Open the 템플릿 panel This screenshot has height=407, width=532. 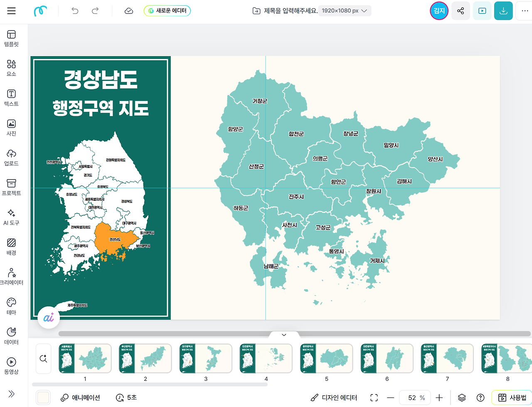11,38
